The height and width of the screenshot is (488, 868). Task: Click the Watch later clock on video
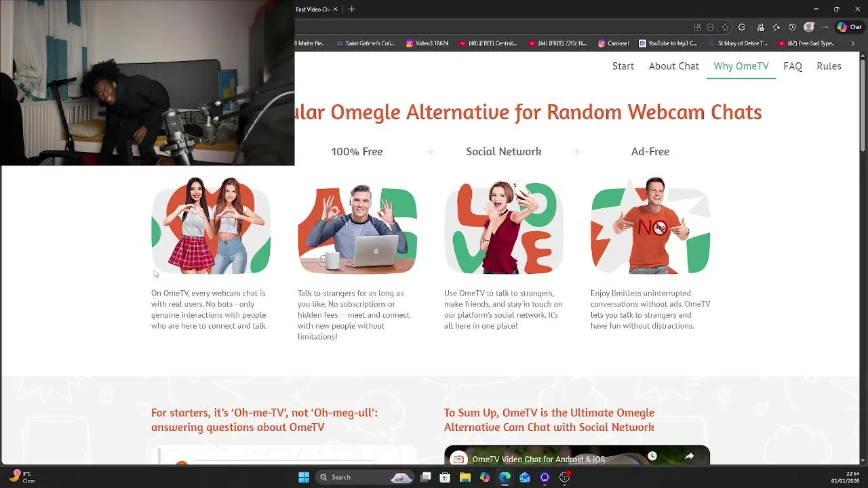click(652, 456)
